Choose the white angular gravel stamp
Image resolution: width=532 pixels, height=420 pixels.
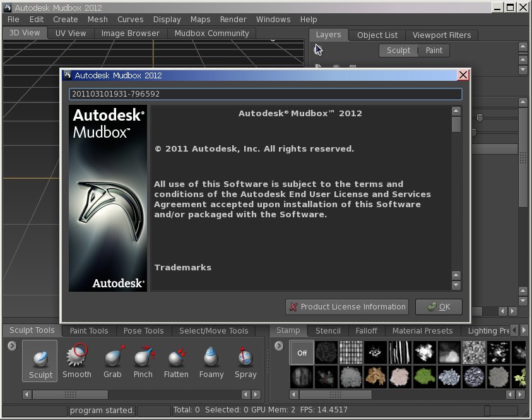449,377
